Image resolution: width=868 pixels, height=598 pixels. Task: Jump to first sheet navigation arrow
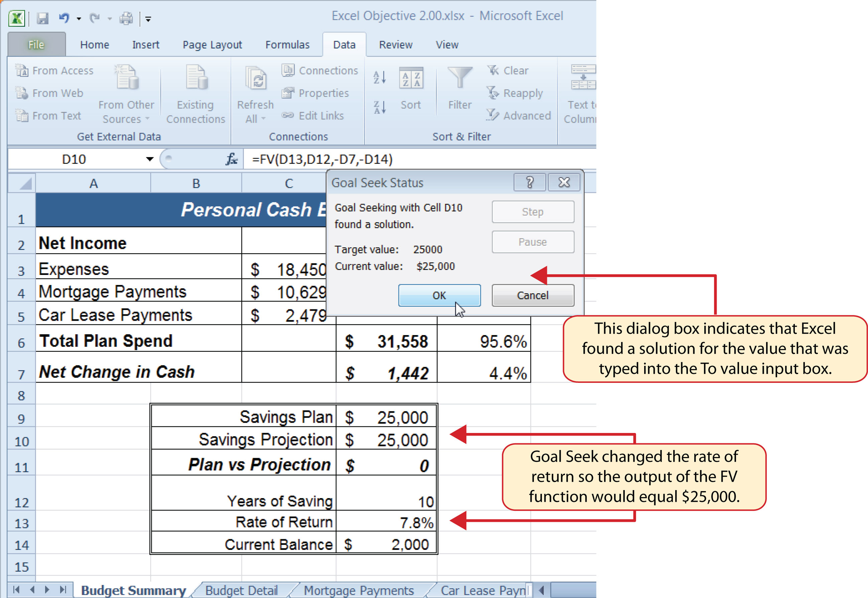(x=16, y=589)
